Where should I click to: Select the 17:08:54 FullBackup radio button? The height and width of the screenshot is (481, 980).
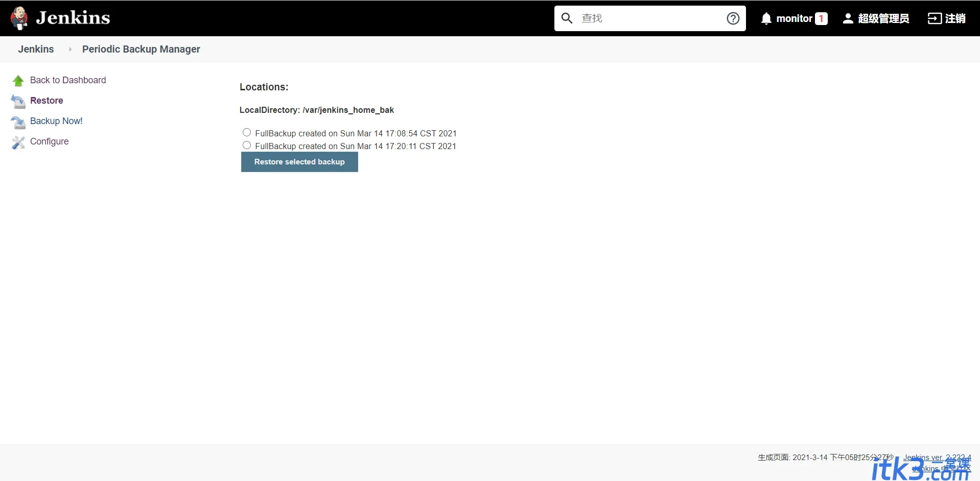(x=247, y=132)
